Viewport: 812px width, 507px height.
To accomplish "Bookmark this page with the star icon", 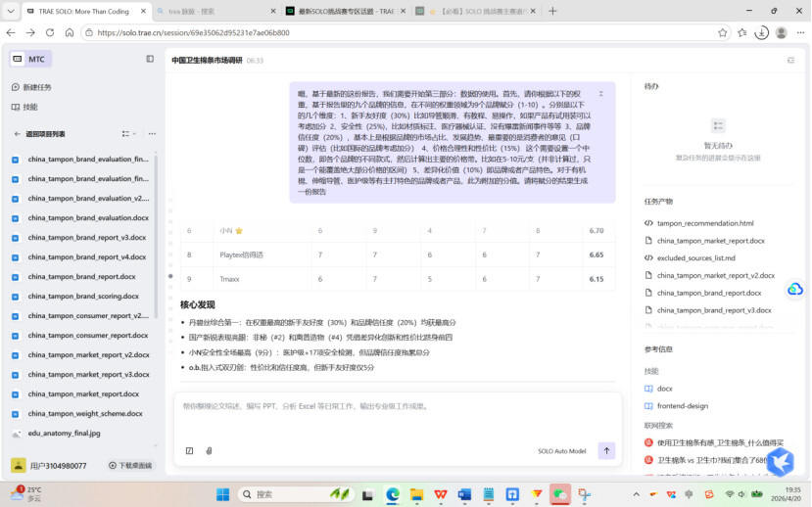I will (x=723, y=32).
